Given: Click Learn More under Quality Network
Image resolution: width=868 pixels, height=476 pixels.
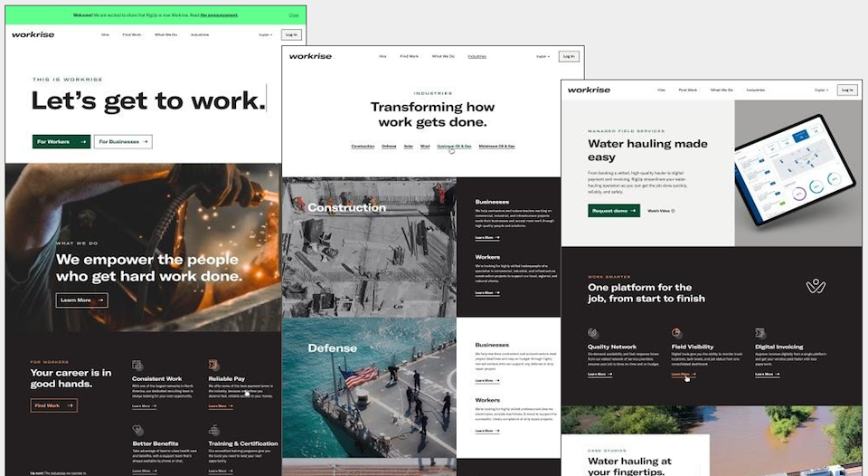Looking at the screenshot, I should click(599, 375).
